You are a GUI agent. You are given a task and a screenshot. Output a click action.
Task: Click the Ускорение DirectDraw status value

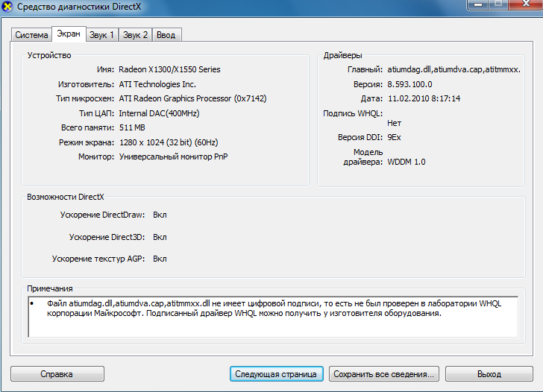click(160, 215)
